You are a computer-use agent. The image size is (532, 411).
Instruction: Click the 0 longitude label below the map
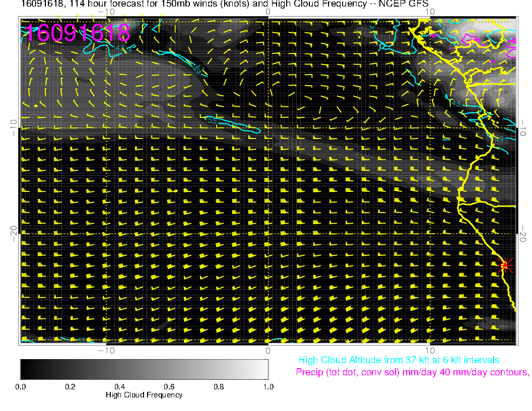coord(268,350)
